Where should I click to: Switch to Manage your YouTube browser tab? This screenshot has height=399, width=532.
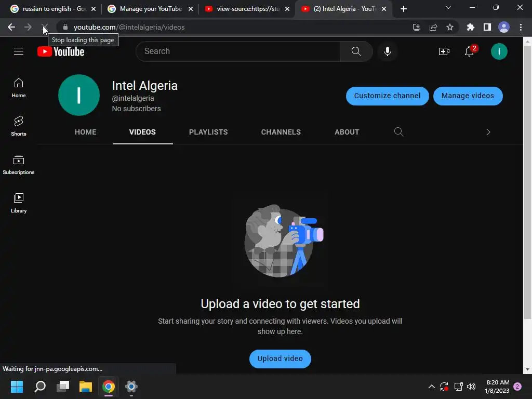[x=150, y=9]
